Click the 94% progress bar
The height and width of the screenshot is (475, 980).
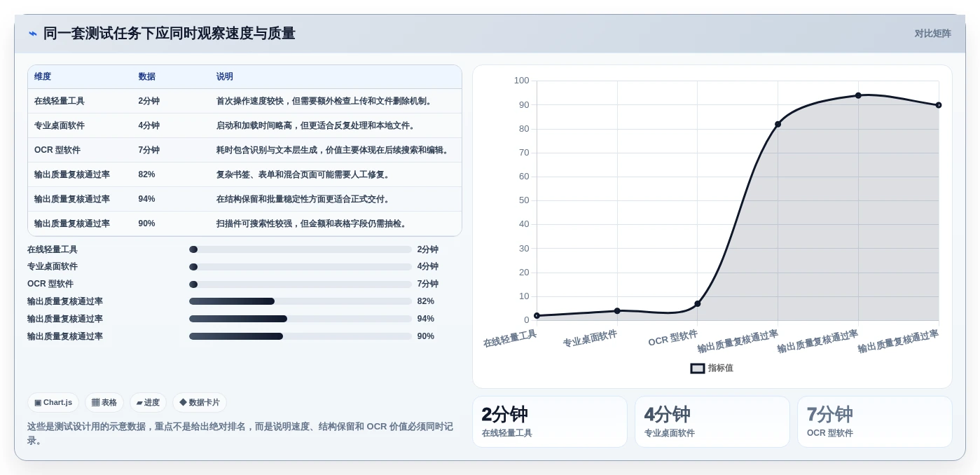coord(301,319)
